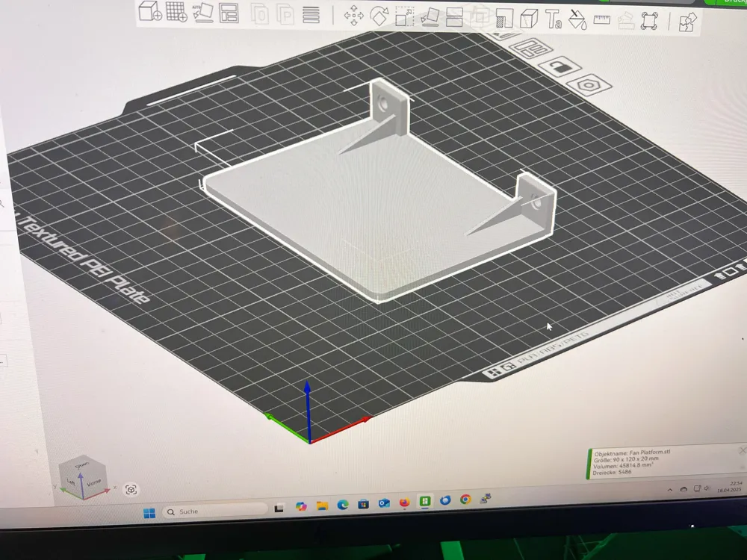Open the color painting bucket tool
747x560 pixels.
577,19
